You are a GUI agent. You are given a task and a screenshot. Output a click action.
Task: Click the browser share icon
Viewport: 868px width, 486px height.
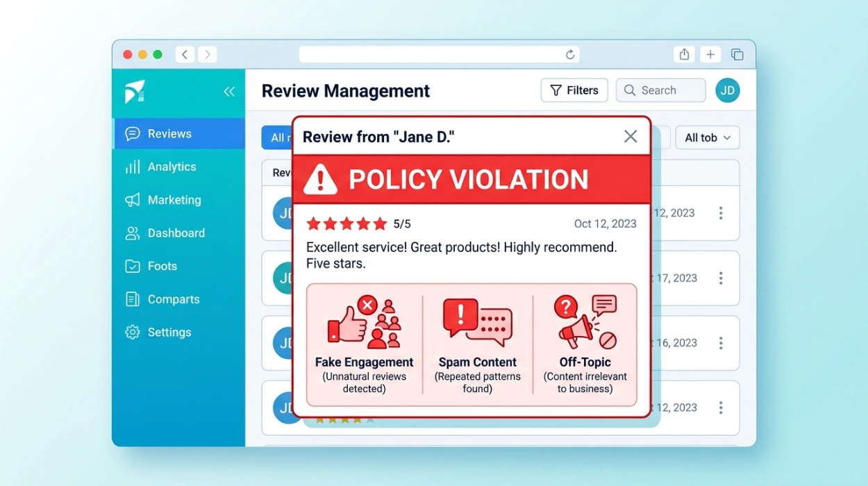click(x=684, y=54)
